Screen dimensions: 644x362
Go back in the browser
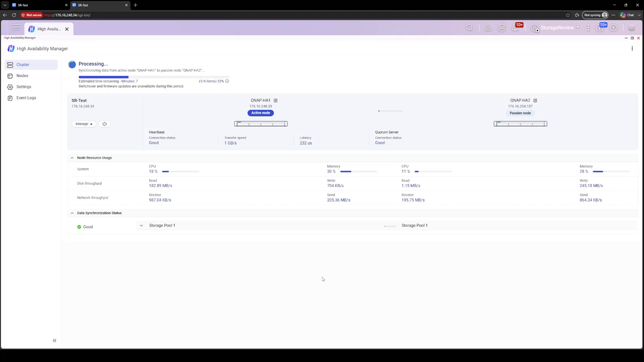click(5, 15)
